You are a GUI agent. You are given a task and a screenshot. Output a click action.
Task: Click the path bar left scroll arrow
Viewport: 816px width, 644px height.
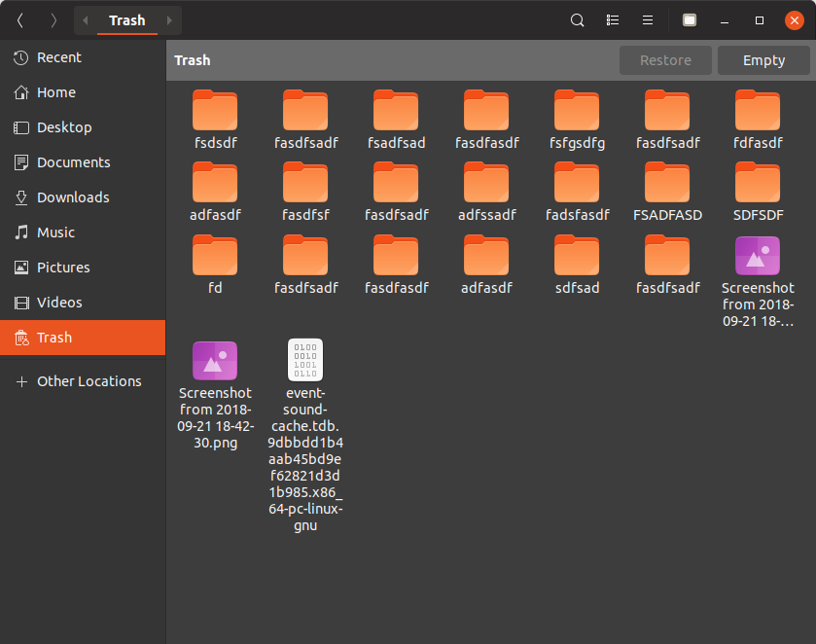click(x=86, y=20)
